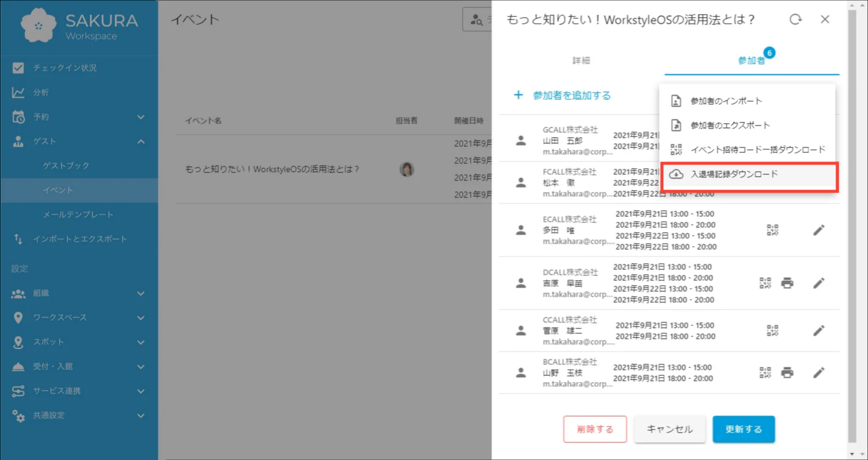The image size is (868, 460).
Task: Open チェックイン状況 in sidebar
Action: 79,68
